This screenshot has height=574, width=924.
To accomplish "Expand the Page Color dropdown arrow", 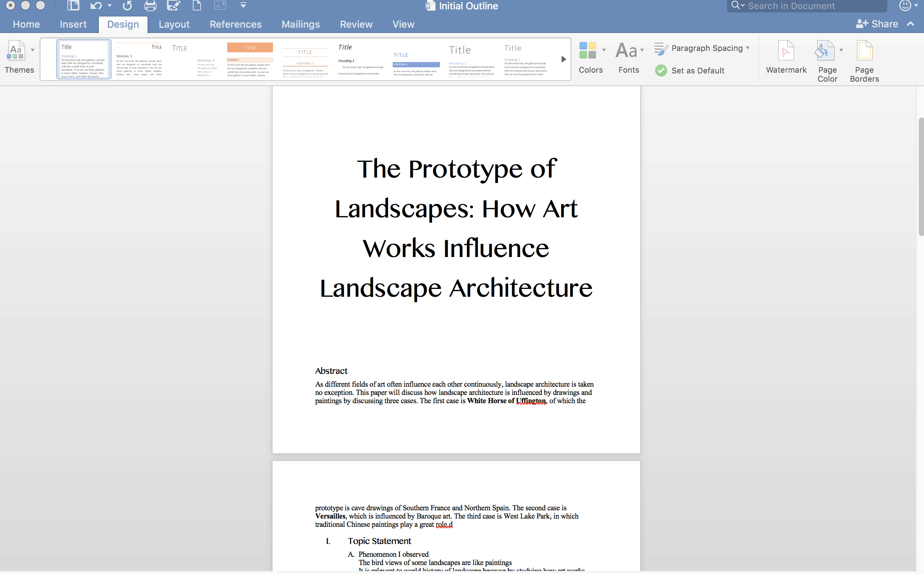I will [841, 50].
